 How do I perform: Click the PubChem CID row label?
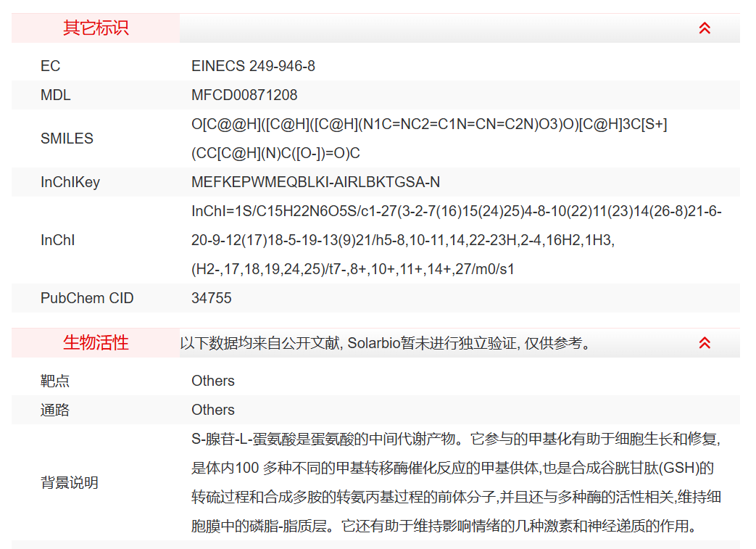pos(87,298)
